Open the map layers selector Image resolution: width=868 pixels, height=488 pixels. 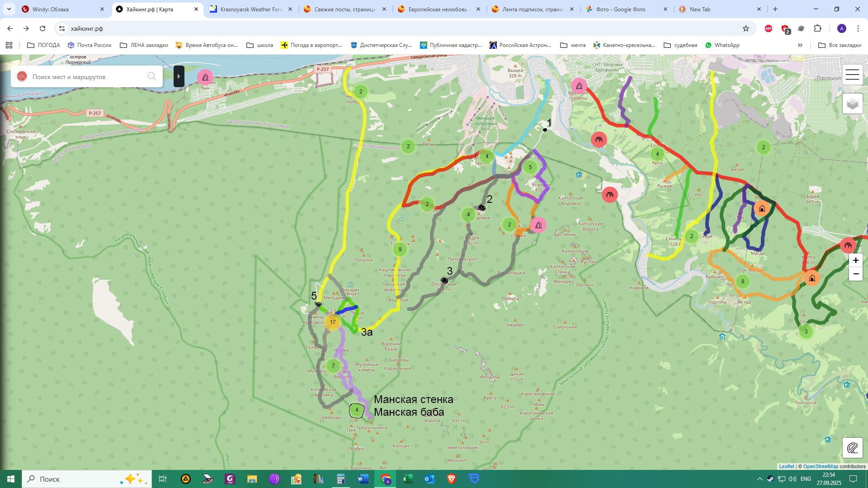pos(852,104)
